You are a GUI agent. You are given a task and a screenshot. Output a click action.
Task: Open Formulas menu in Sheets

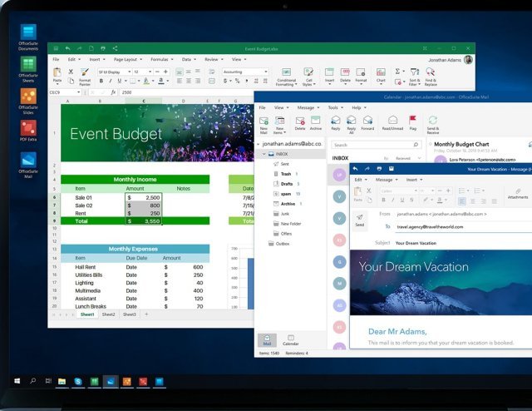(162, 59)
